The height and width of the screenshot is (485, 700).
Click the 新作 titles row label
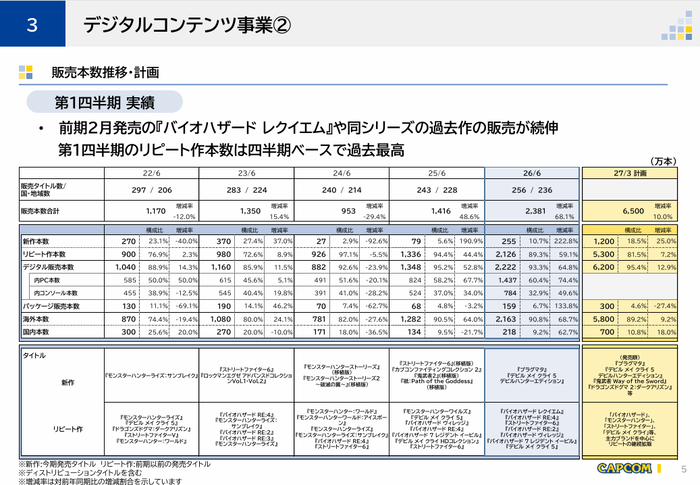(x=68, y=383)
